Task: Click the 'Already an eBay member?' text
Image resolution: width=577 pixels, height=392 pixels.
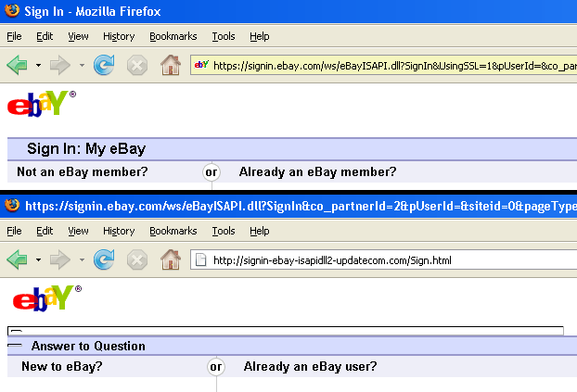Action: (317, 171)
